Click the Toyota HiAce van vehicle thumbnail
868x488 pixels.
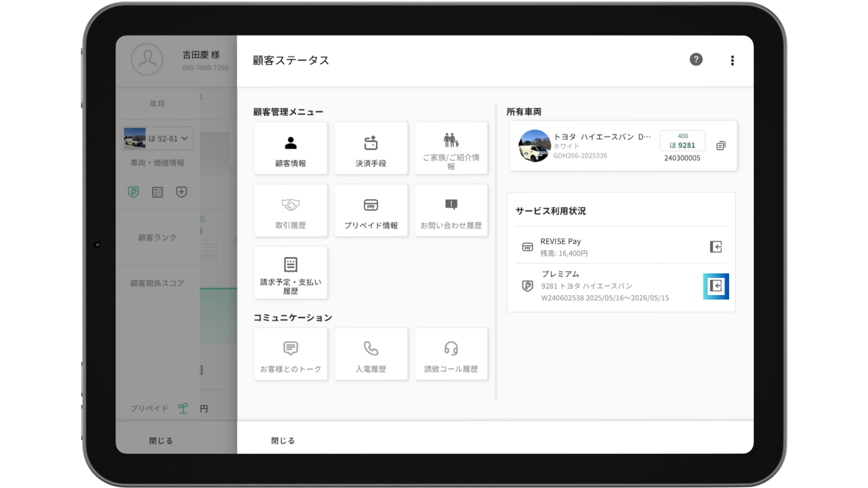(x=534, y=145)
